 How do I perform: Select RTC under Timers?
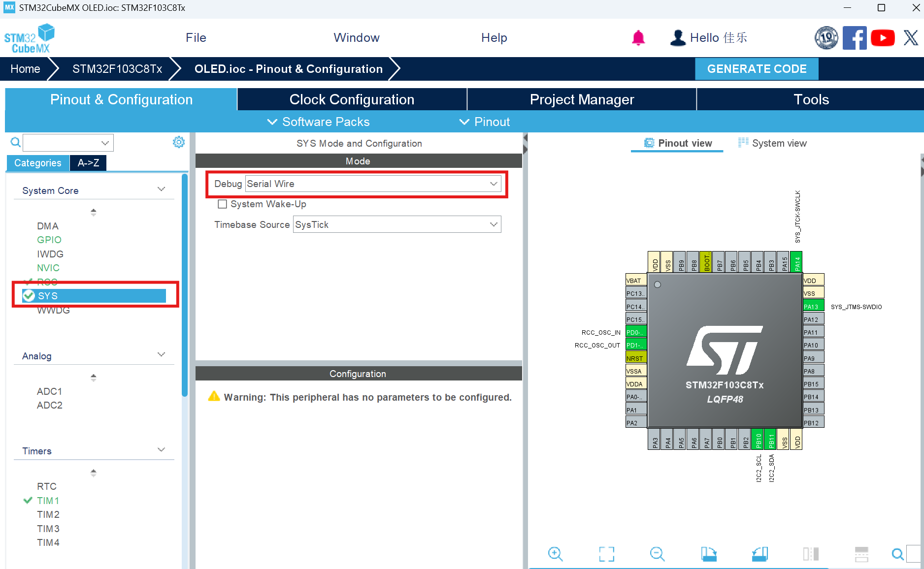(x=47, y=486)
